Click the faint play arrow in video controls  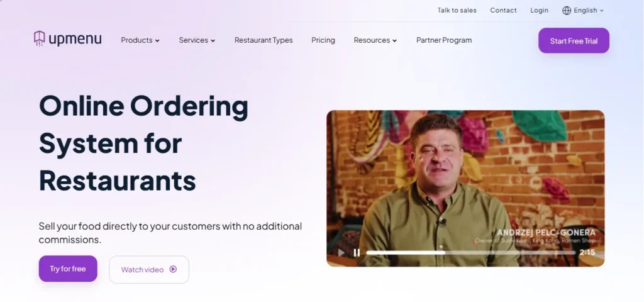pyautogui.click(x=341, y=253)
